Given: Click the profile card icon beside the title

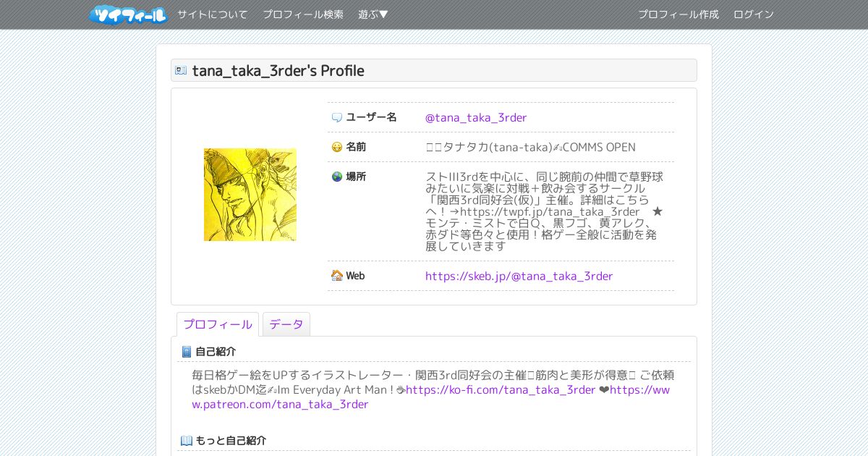Looking at the screenshot, I should tap(181, 70).
